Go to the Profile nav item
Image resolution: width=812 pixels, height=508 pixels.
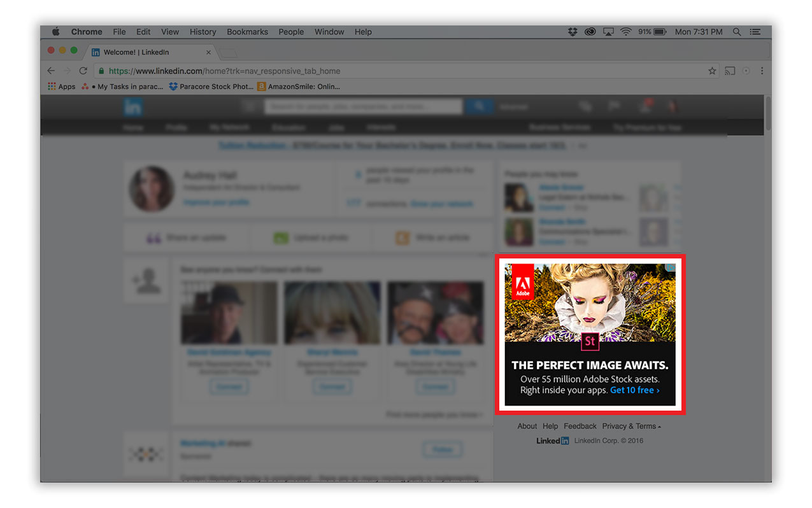pos(176,127)
